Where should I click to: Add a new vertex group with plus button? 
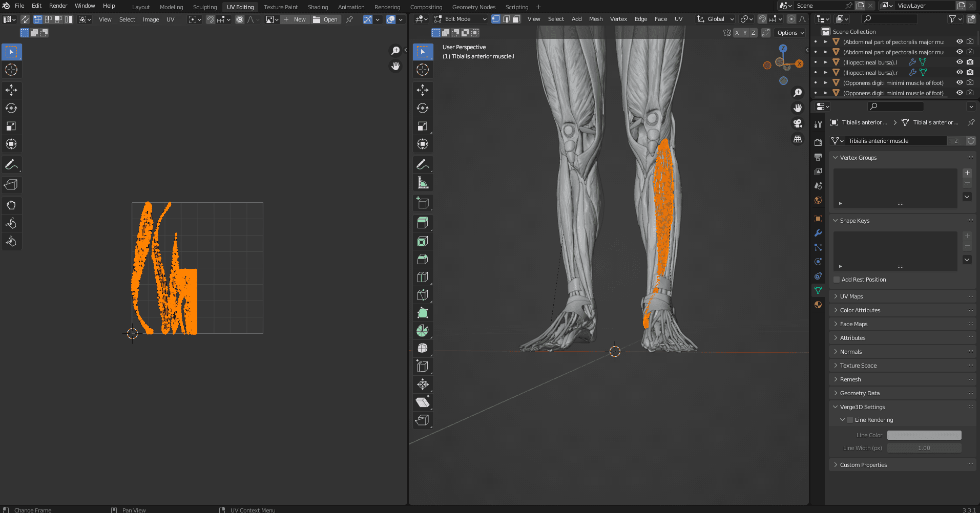(967, 173)
